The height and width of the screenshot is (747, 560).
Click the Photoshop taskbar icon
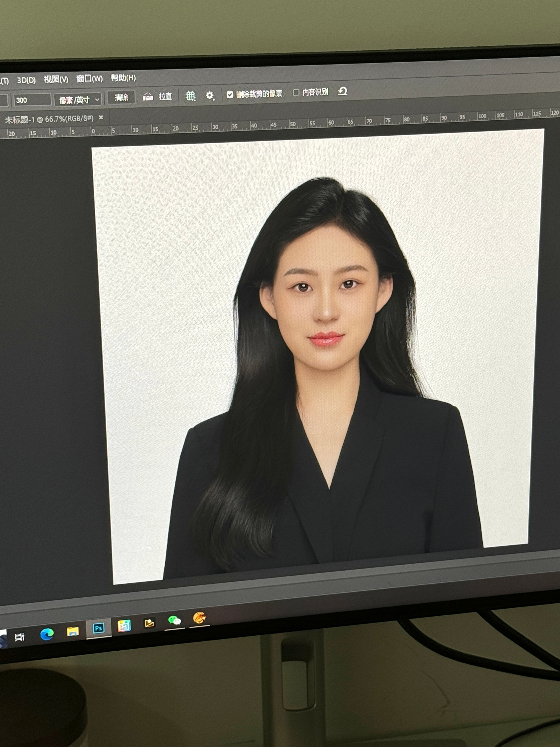[x=99, y=628]
